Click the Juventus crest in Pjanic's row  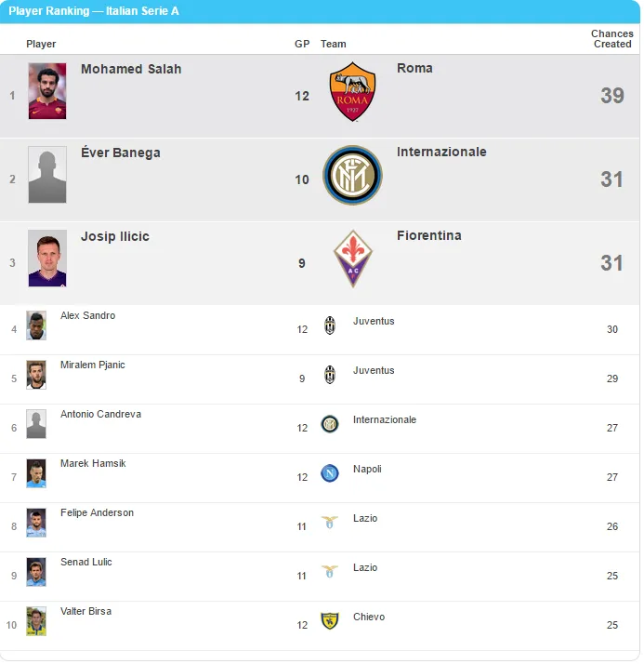(x=330, y=375)
